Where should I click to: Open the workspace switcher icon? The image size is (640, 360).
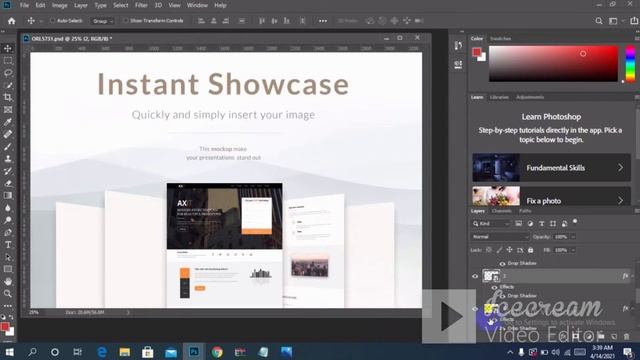pos(613,21)
